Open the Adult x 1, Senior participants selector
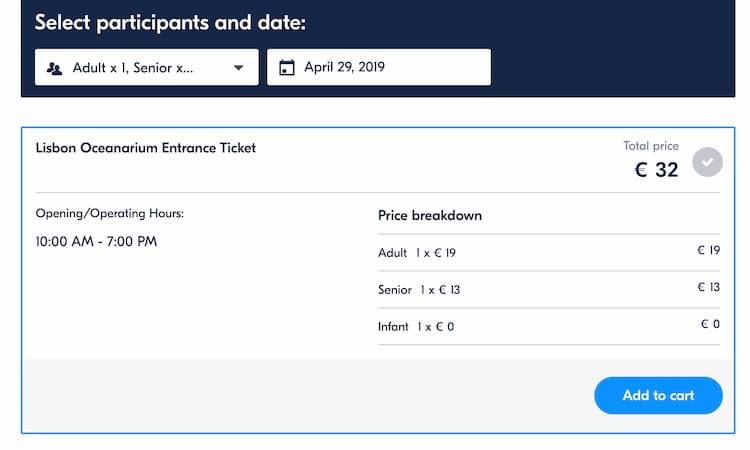 147,67
